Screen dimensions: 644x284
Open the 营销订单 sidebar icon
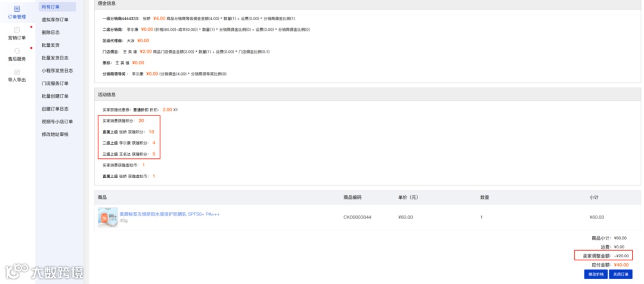click(x=17, y=30)
